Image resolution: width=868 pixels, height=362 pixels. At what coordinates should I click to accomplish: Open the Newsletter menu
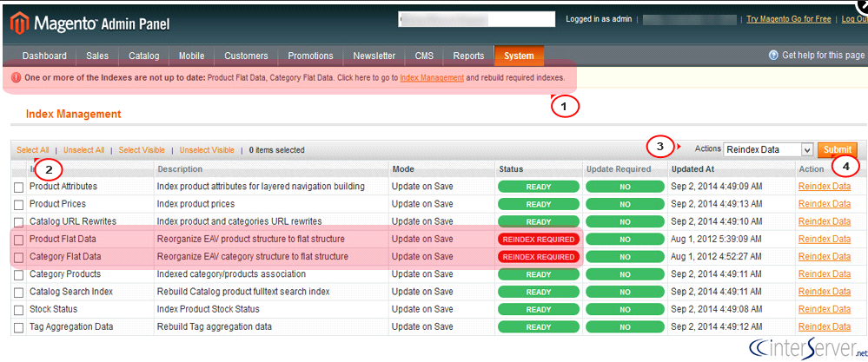point(374,56)
